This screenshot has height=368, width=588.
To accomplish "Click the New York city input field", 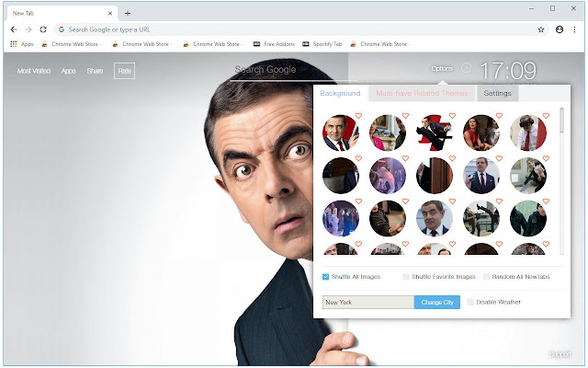I will coord(368,303).
